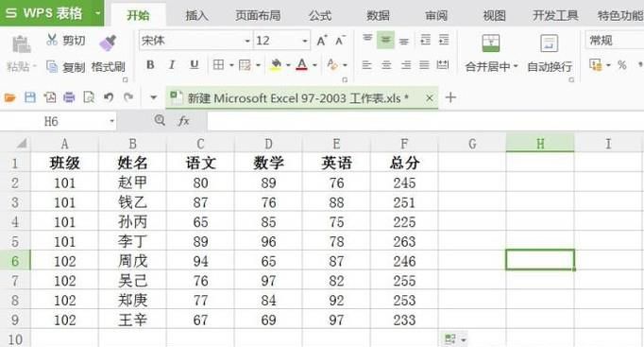The width and height of the screenshot is (644, 347).
Task: Open the 审阅 (Review) tab
Action: click(436, 16)
